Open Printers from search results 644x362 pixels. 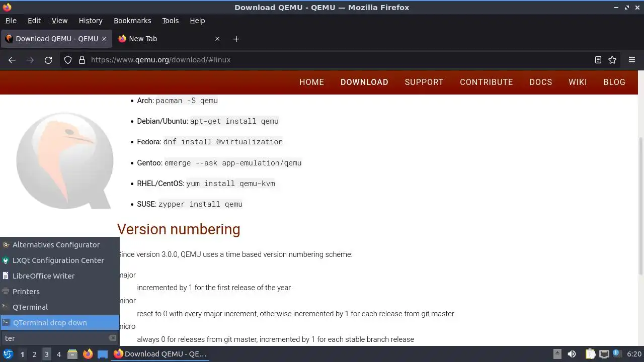(x=60, y=292)
